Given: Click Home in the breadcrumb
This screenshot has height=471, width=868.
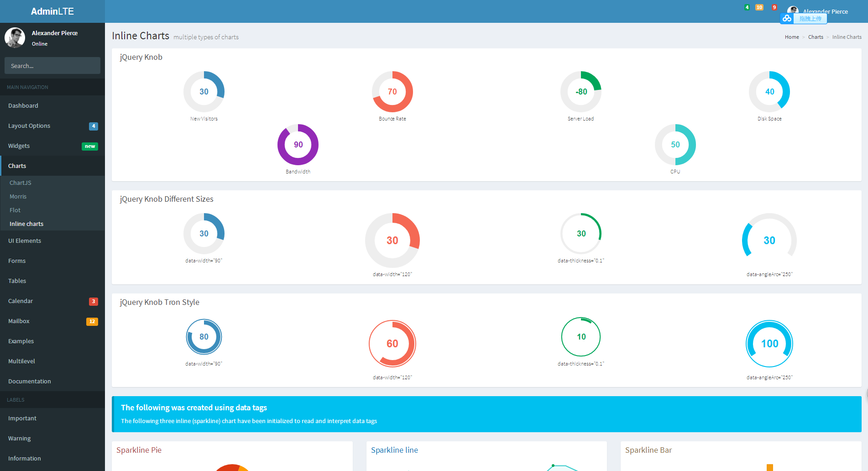Looking at the screenshot, I should coord(792,37).
